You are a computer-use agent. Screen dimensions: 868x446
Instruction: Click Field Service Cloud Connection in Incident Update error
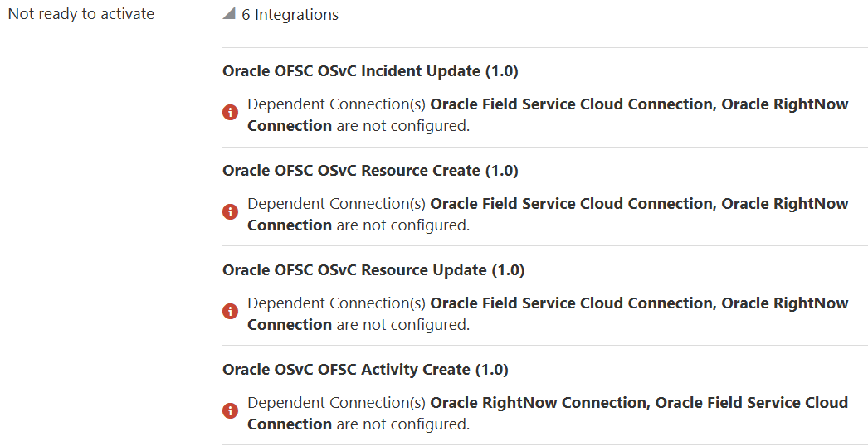click(x=571, y=104)
